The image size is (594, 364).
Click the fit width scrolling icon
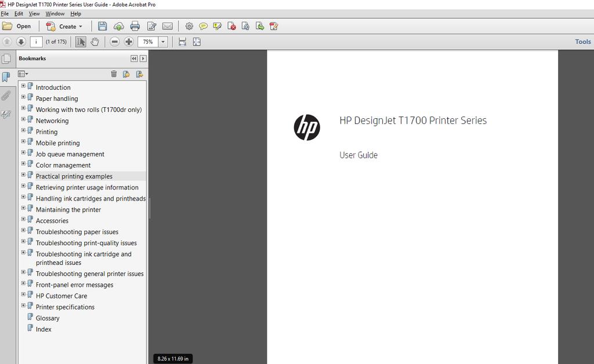pos(182,42)
